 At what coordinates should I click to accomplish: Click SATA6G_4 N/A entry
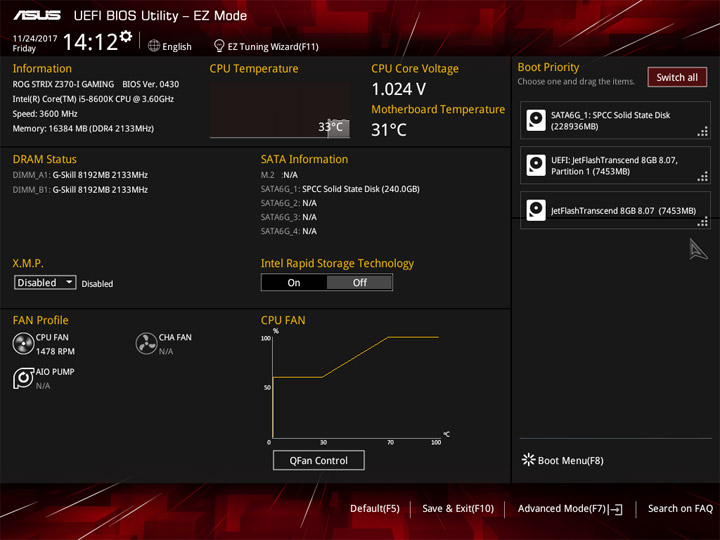tap(289, 231)
